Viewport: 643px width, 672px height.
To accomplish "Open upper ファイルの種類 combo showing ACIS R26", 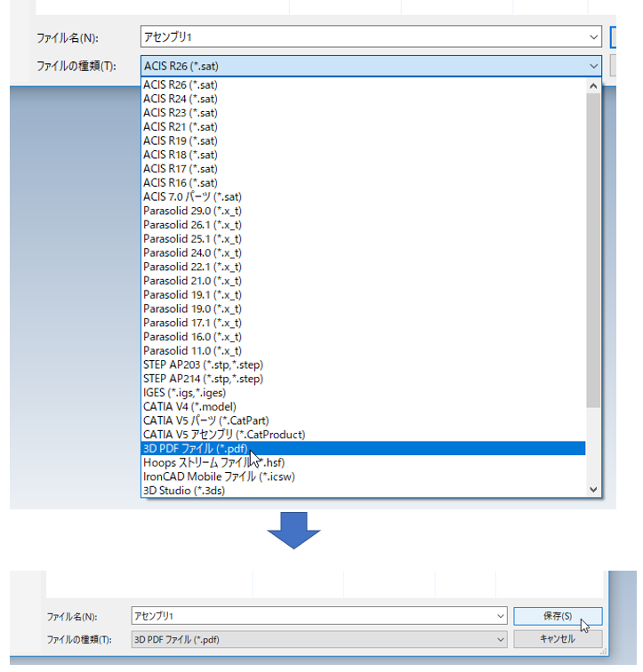I will [371, 66].
